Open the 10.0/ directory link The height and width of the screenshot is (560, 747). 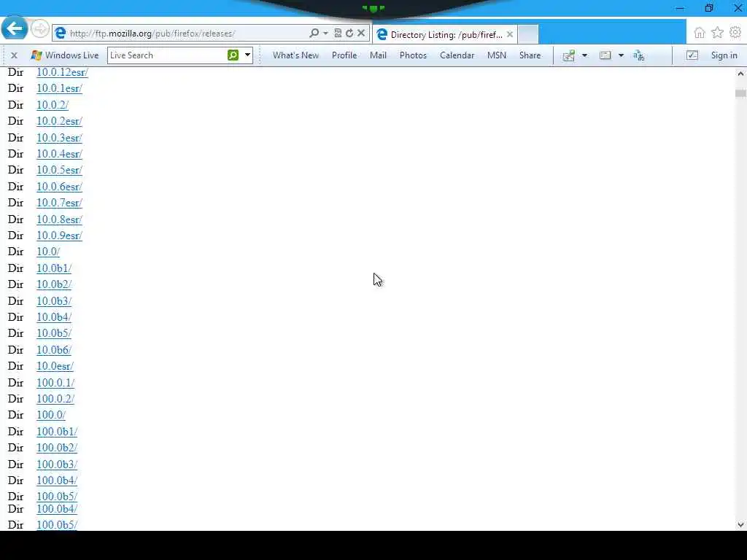(48, 252)
